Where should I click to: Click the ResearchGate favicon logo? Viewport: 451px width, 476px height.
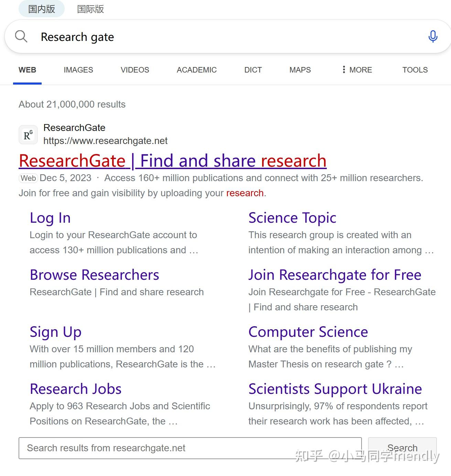click(x=28, y=135)
